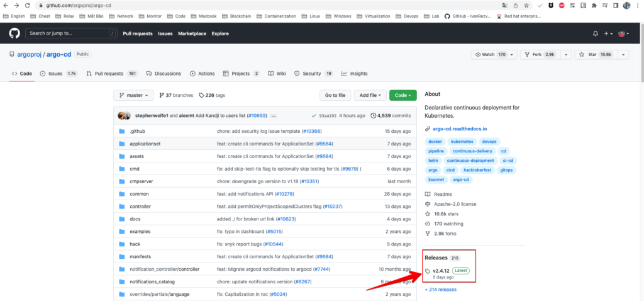
Task: Expand the commit message ellipsis
Action: 274,116
